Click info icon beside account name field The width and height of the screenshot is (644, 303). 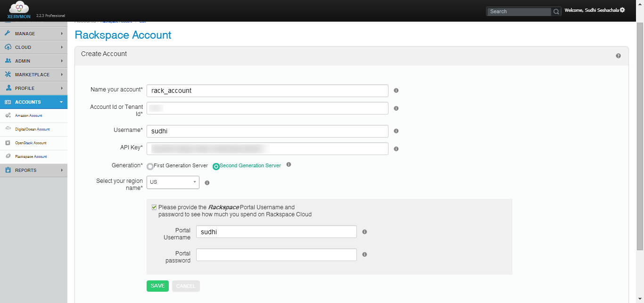click(396, 90)
